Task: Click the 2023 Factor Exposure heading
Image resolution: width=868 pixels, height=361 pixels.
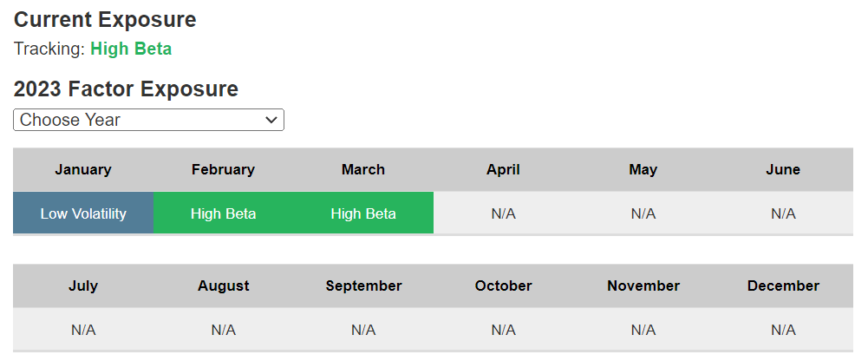Action: pyautogui.click(x=126, y=89)
